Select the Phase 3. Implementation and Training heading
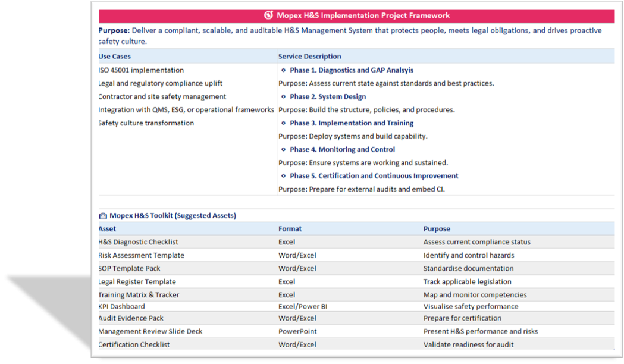624x364 pixels. [352, 123]
